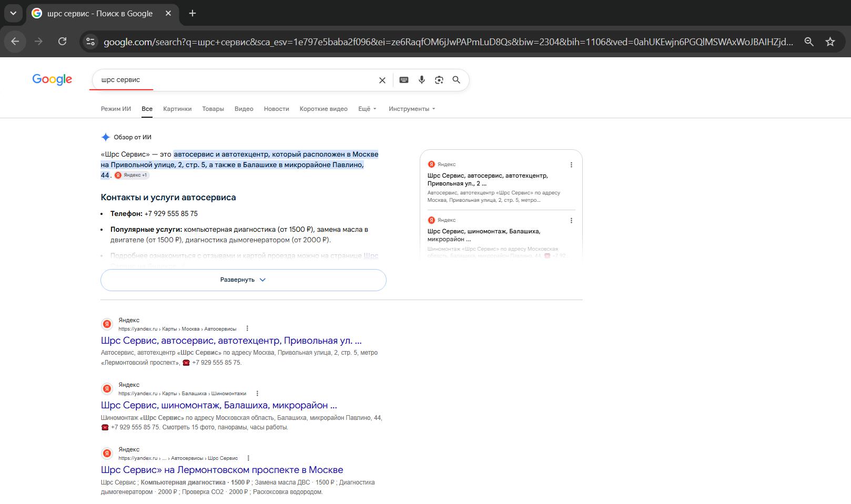Open result "Шрс Сервис, автосервис, автотехцентр, Привольная ул."
Screen dimensions: 851x504
coord(231,341)
